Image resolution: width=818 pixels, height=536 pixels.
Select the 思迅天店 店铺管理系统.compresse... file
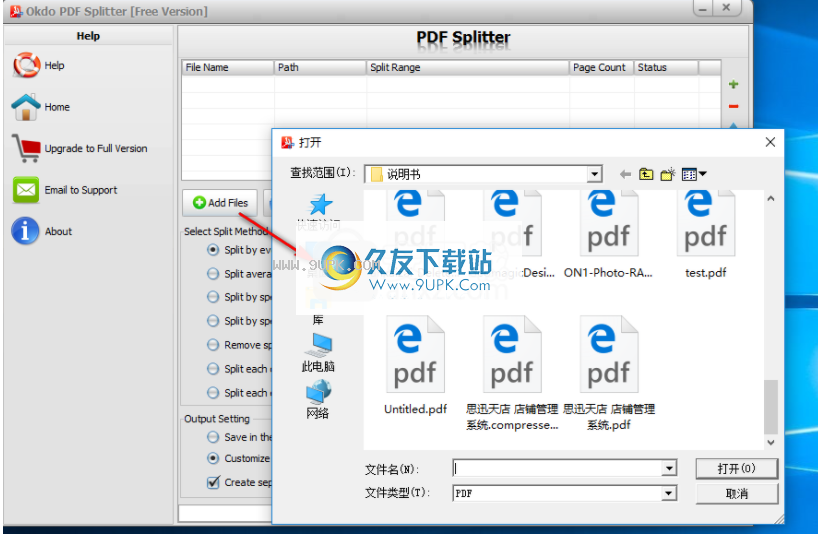pyautogui.click(x=512, y=373)
